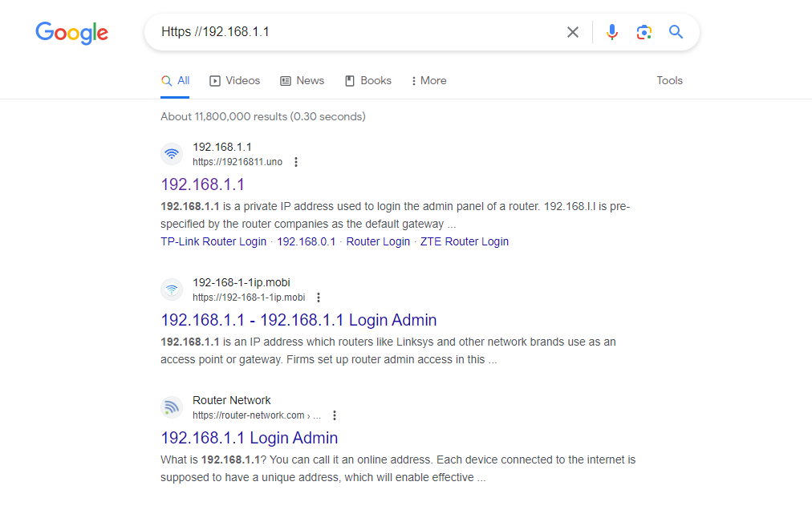Click the blue magnifier search button
Viewport: 812px width, 506px height.
point(676,32)
